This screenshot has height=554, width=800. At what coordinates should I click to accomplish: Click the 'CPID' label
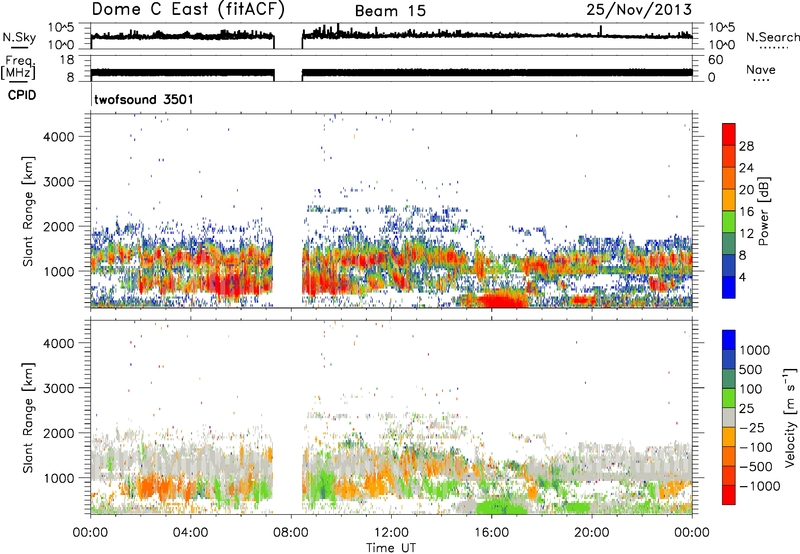click(21, 95)
